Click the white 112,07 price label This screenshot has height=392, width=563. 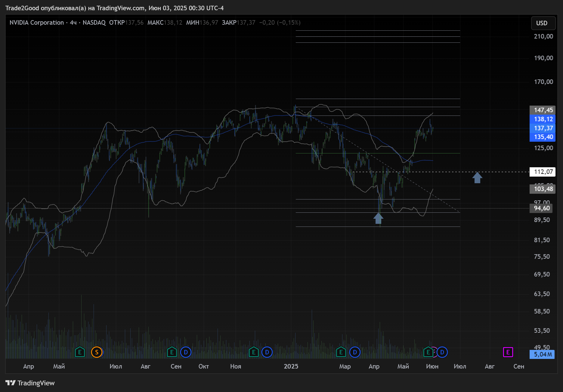[x=543, y=172]
